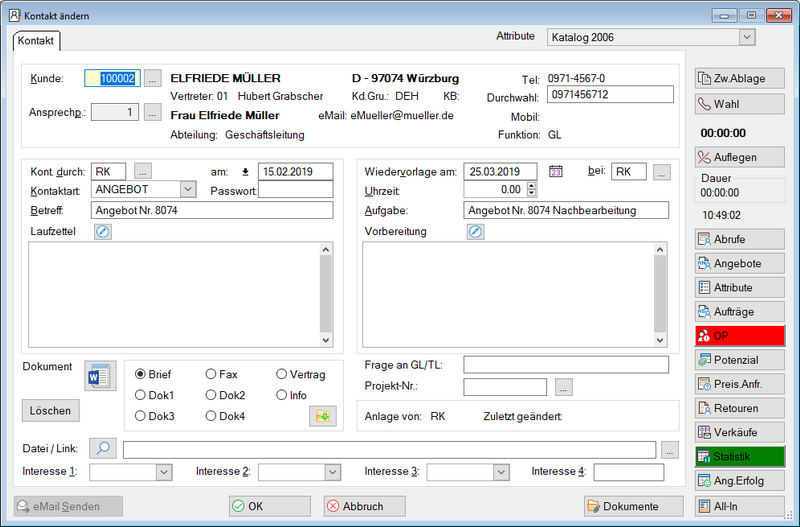Open the Word document icon
Screen dimensions: 800x527
tap(100, 376)
